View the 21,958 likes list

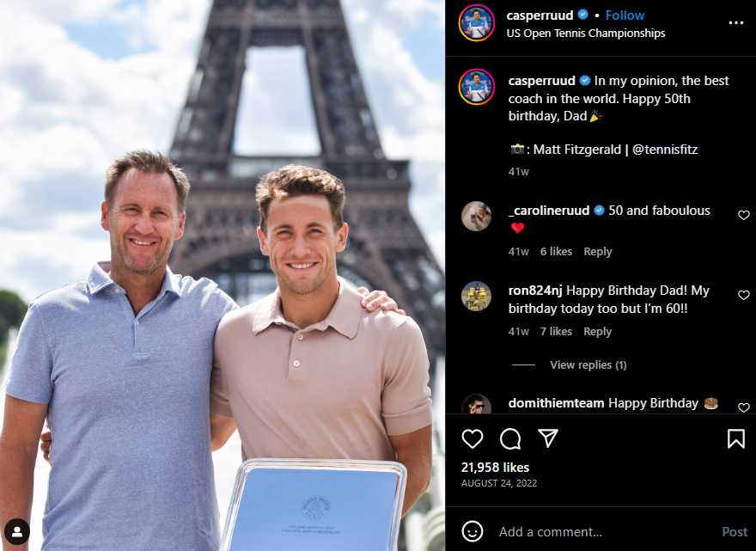coord(495,467)
